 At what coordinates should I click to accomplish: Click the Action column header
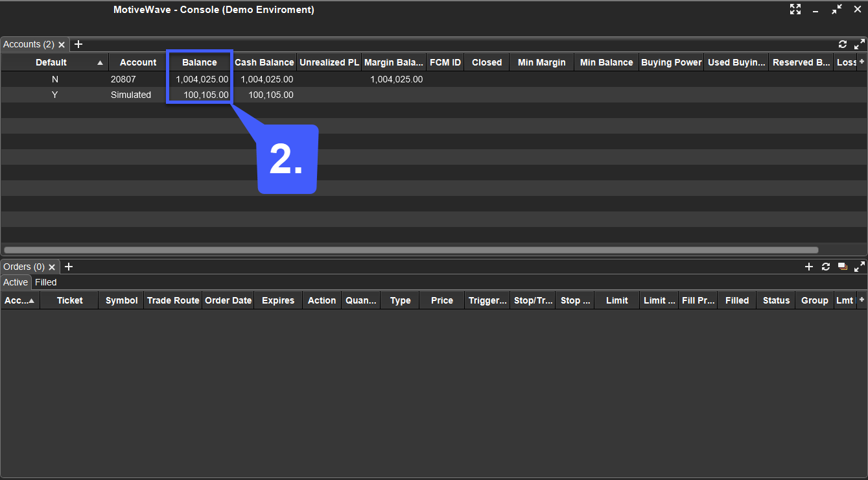(322, 300)
